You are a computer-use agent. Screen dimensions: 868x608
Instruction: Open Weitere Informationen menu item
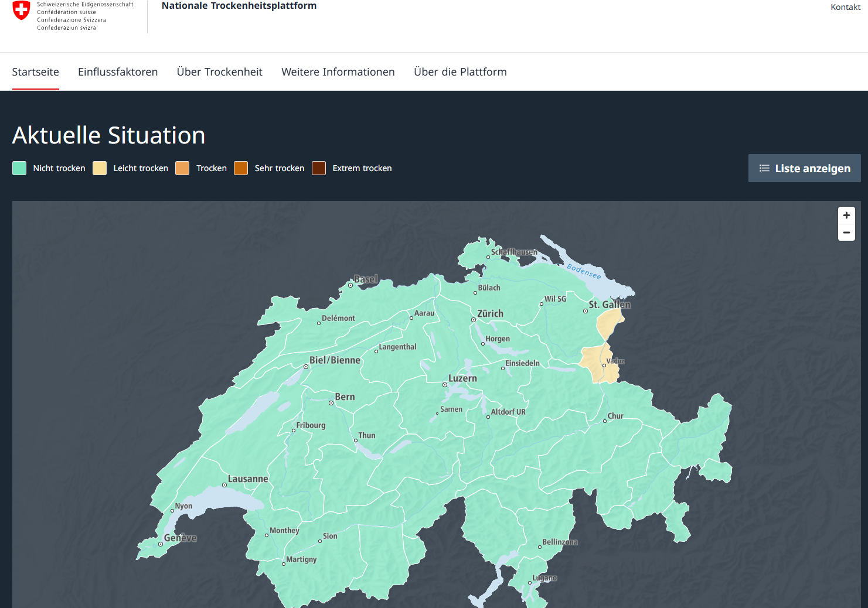tap(338, 72)
